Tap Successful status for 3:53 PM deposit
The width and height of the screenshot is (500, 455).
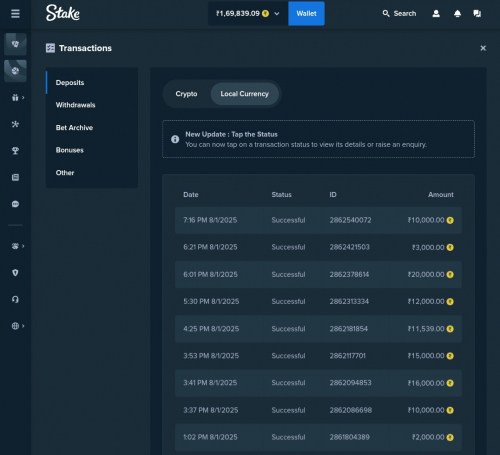(288, 356)
